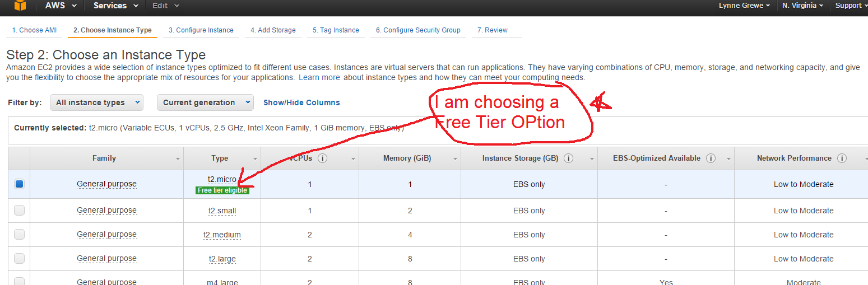
Task: Click the orange AWS cube logo
Action: coord(20,6)
